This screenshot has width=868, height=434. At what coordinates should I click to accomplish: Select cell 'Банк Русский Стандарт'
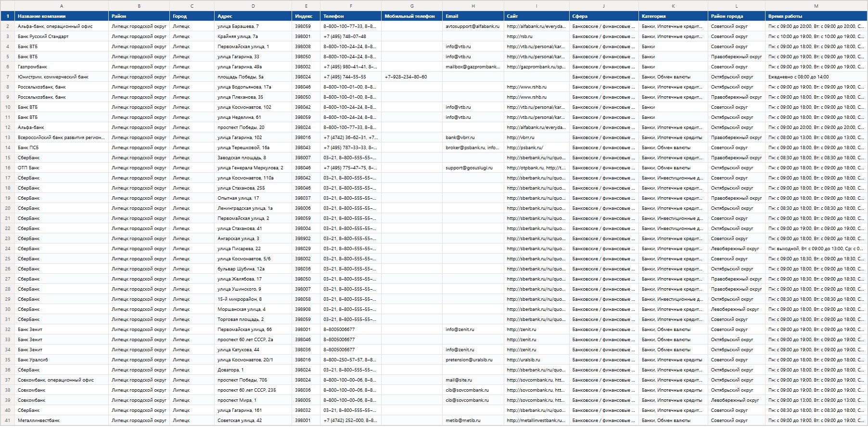pos(62,37)
